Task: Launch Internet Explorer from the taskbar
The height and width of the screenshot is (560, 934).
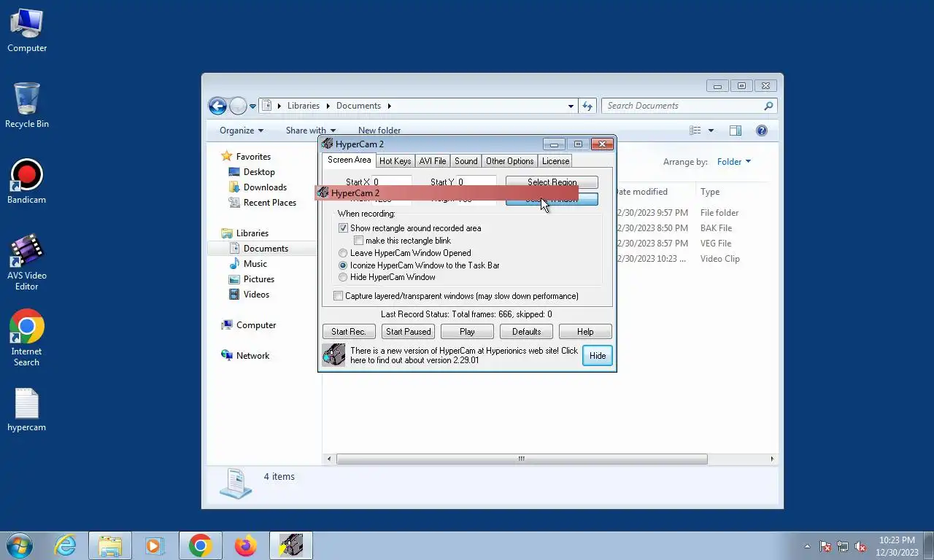Action: click(x=65, y=545)
